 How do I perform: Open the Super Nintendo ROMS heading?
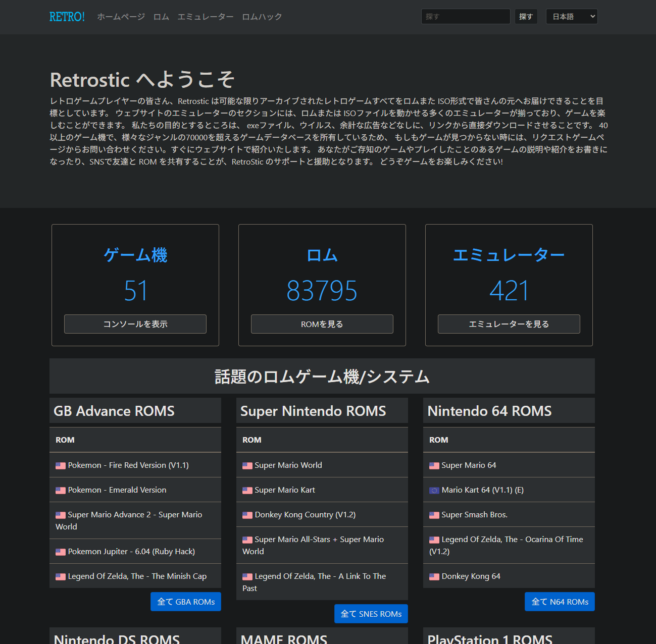(313, 411)
